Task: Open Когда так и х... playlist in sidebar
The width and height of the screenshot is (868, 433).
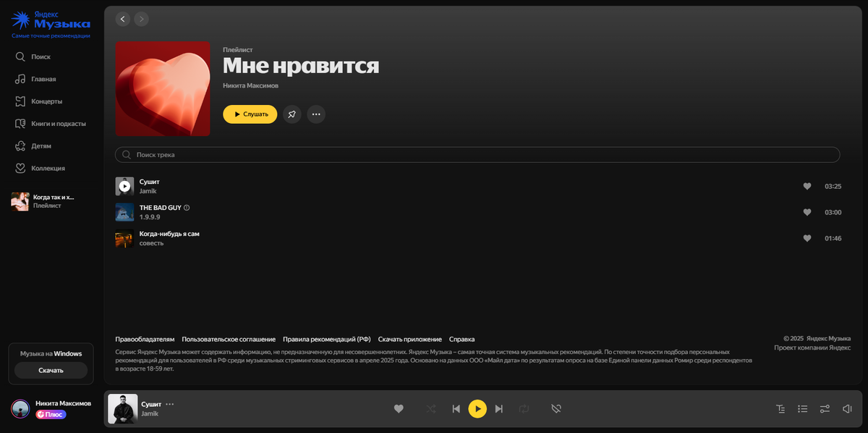Action: pos(51,201)
